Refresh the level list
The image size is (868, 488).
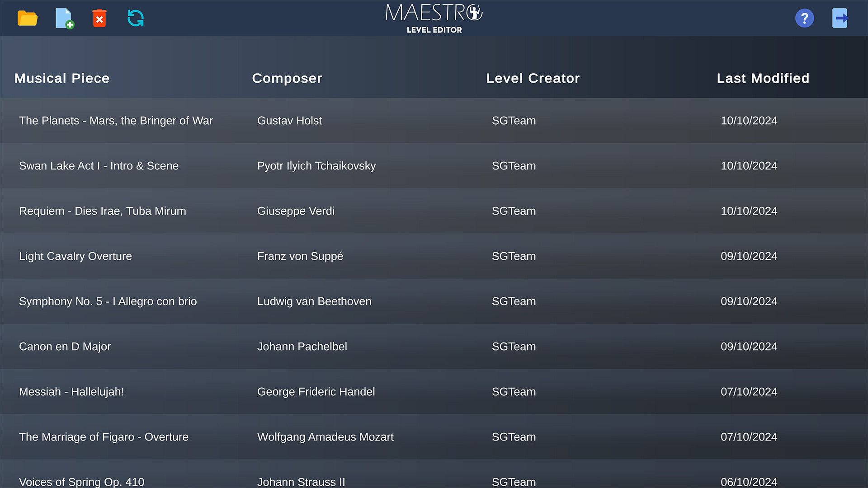pos(136,19)
